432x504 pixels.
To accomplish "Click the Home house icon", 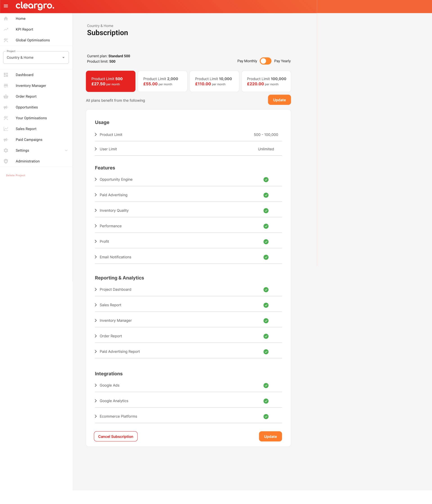I will pyautogui.click(x=6, y=18).
